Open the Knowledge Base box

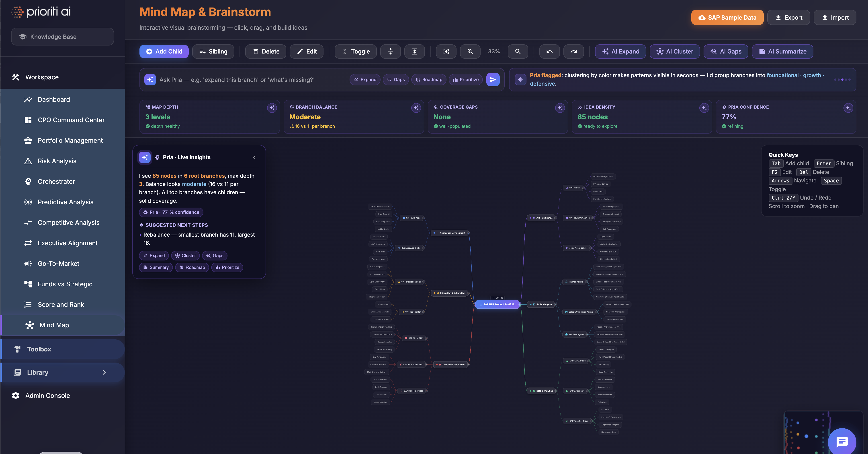pos(62,36)
